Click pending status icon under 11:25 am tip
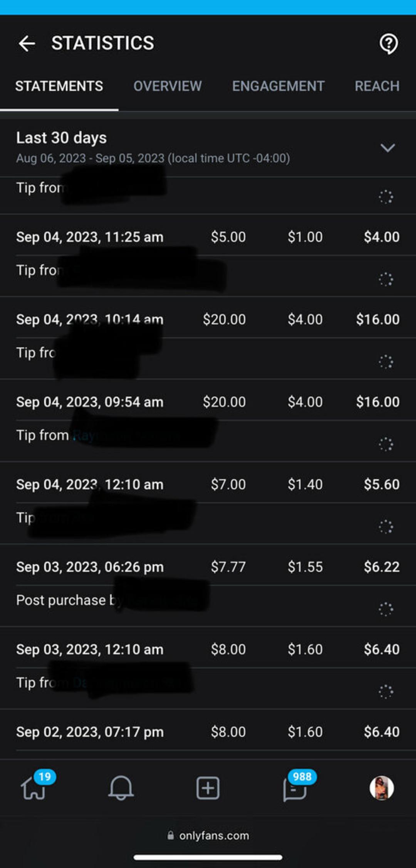The height and width of the screenshot is (868, 416). [386, 279]
